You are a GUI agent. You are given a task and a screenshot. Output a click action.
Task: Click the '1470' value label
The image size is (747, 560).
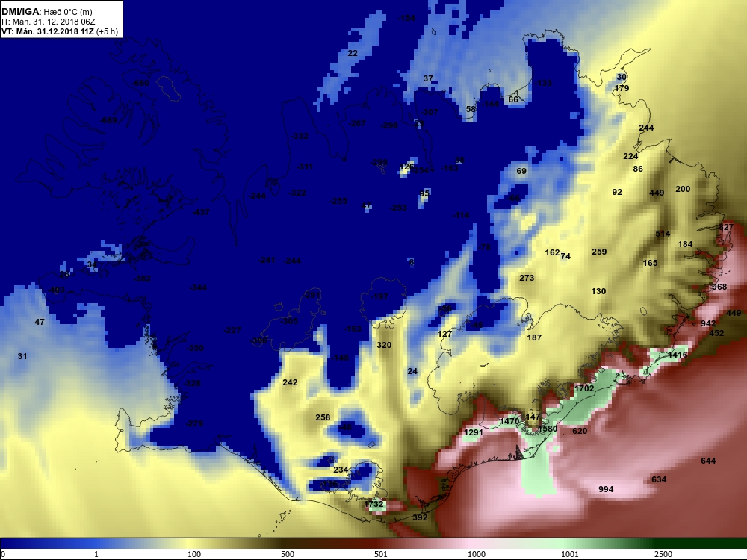pyautogui.click(x=509, y=421)
